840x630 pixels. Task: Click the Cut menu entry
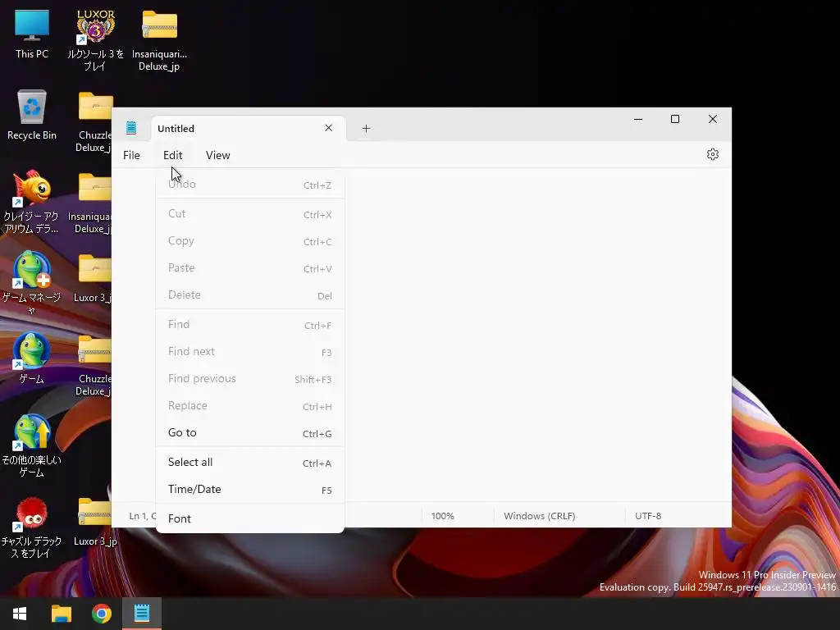(x=249, y=214)
